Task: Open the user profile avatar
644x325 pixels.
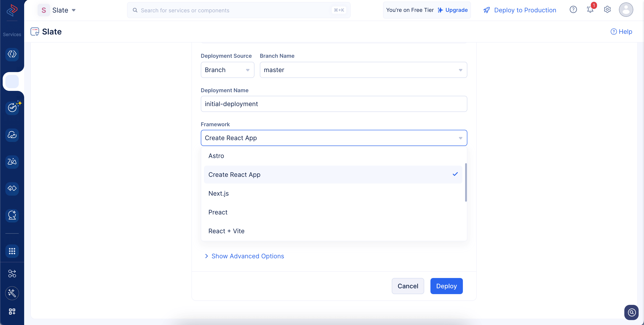Action: tap(626, 10)
